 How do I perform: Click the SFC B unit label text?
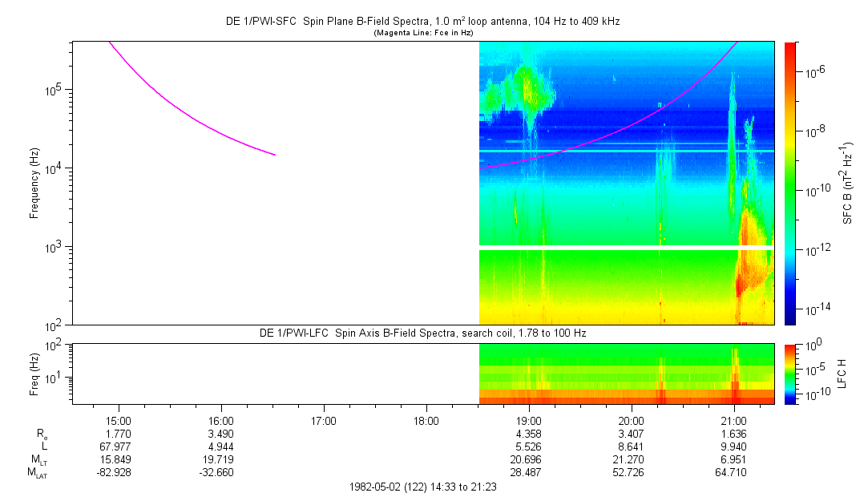click(x=847, y=183)
